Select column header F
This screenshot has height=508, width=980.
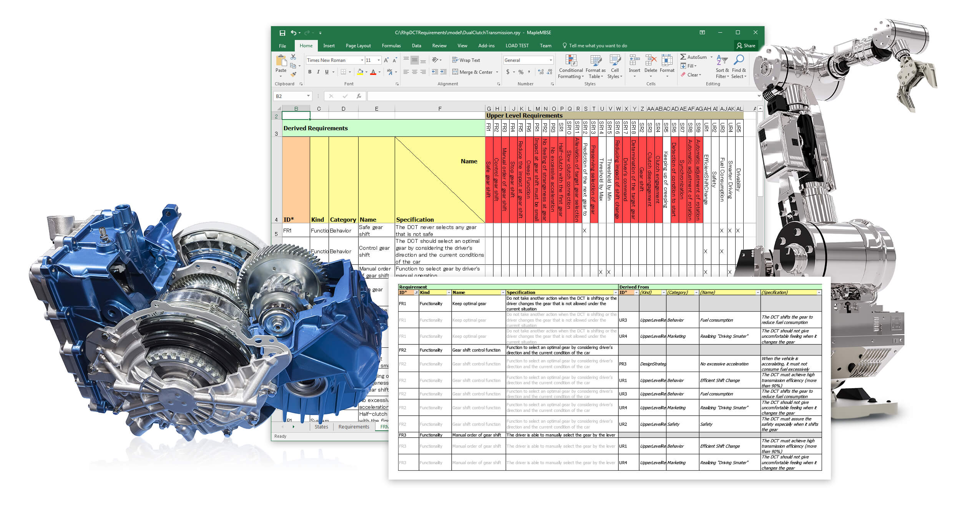pos(440,109)
